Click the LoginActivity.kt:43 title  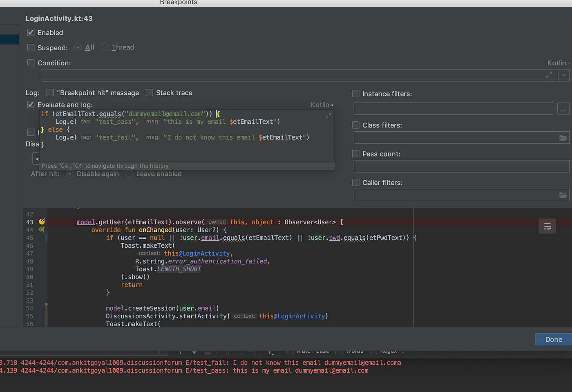[x=59, y=18]
